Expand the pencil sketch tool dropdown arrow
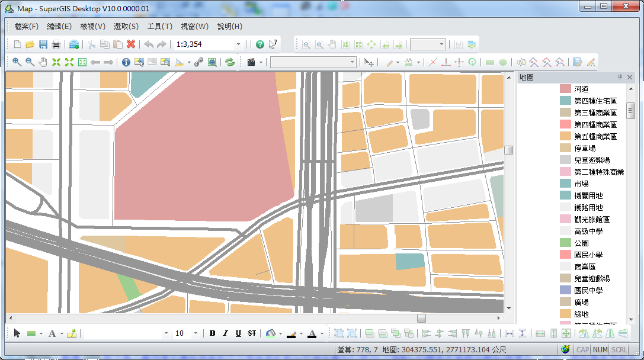This screenshot has height=360, width=644. click(398, 62)
